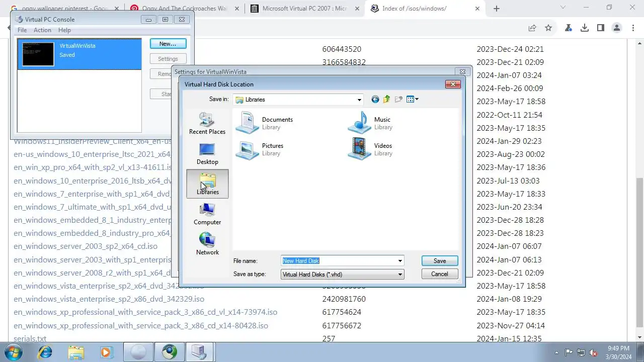Open en_windows_vista_enterprise_sp2_x86_dvd_342329.iso link

(x=109, y=299)
